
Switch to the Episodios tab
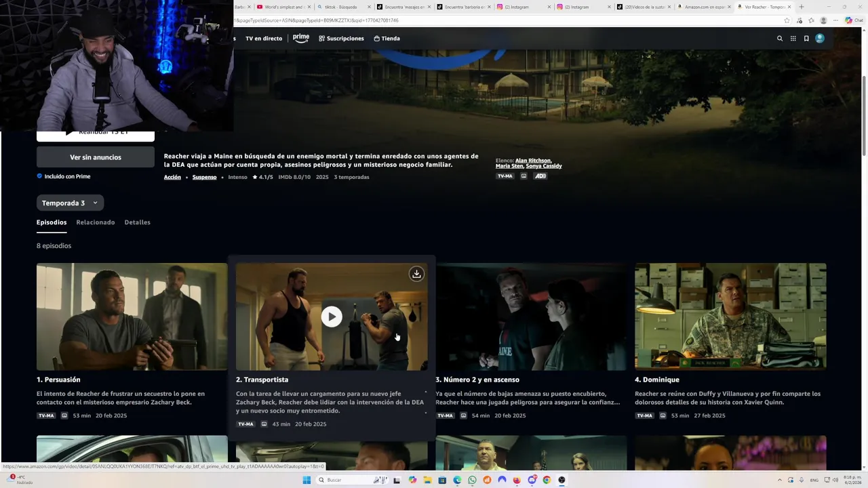(52, 222)
